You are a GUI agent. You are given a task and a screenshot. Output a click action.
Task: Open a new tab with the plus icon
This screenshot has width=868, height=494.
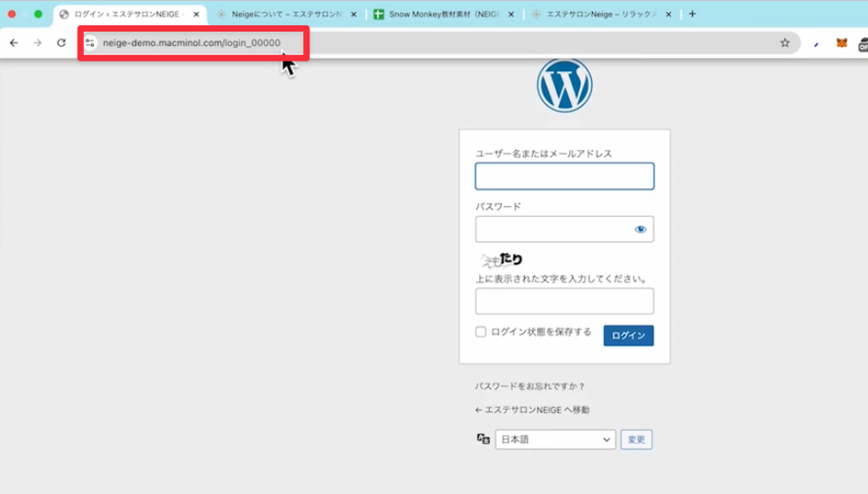point(692,14)
